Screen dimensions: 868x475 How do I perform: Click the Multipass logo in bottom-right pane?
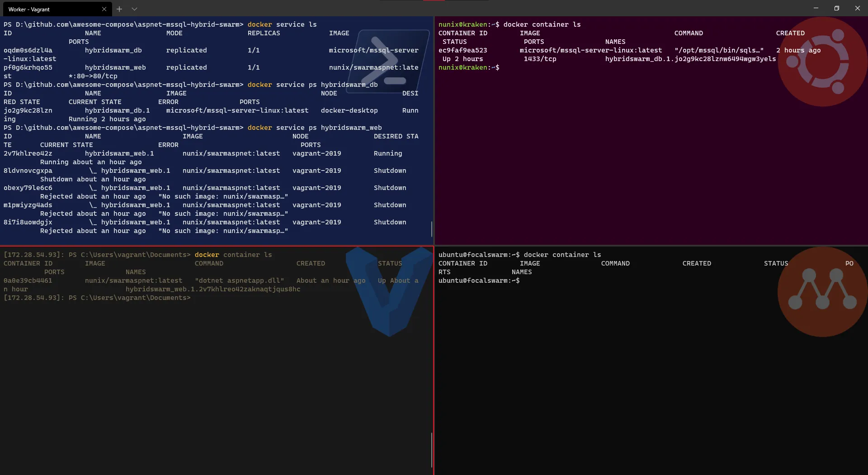pos(822,292)
